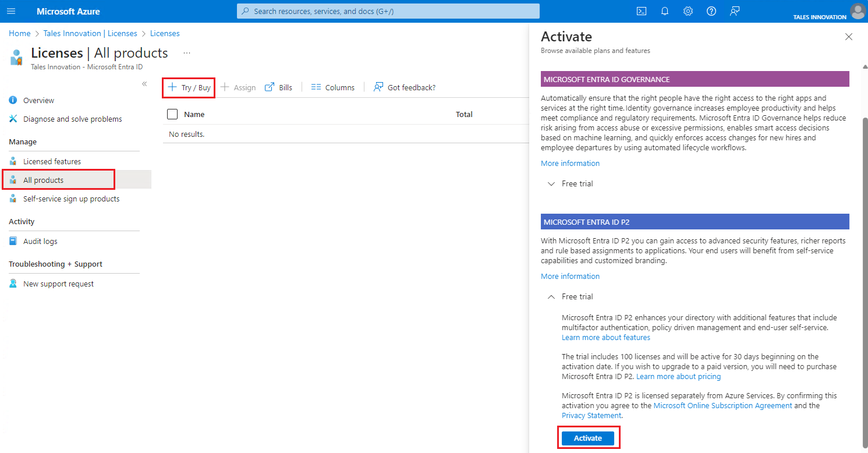Click the Bills external link icon

click(x=270, y=87)
